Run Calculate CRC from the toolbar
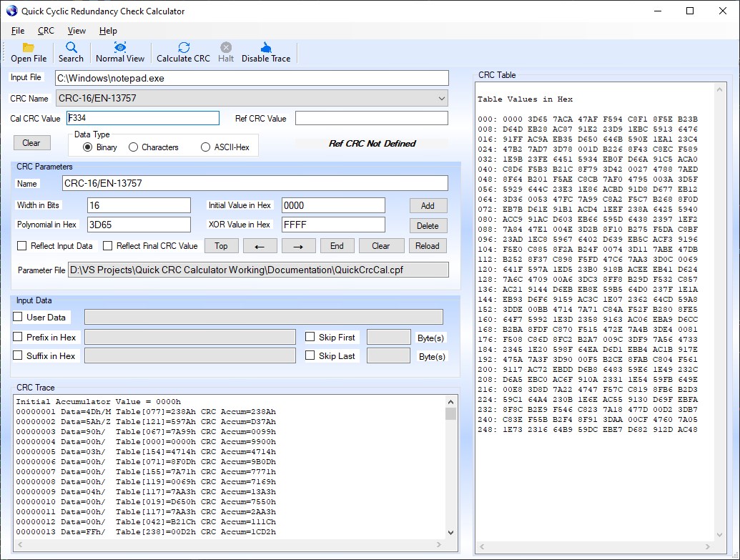 tap(184, 48)
